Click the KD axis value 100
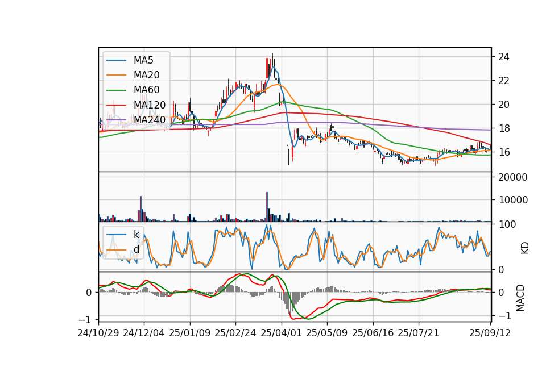 (507, 224)
